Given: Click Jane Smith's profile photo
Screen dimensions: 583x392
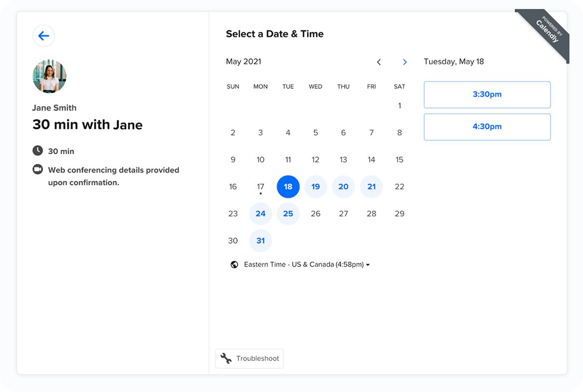Looking at the screenshot, I should (49, 76).
